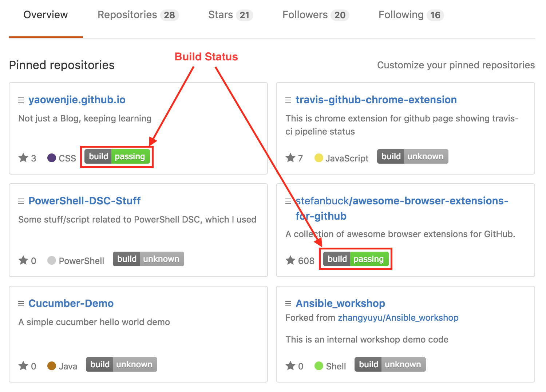The image size is (546, 392).
Task: Click the stefanbuck owner name
Action: pos(322,201)
